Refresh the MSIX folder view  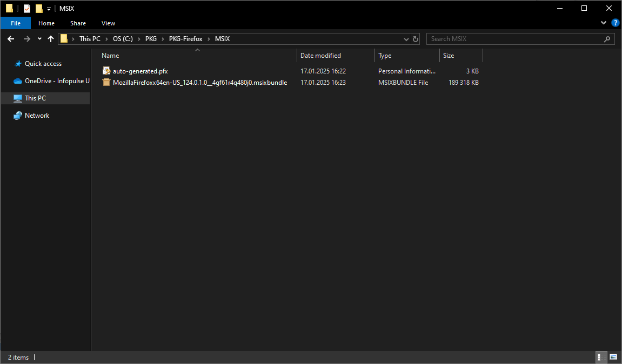click(x=416, y=39)
